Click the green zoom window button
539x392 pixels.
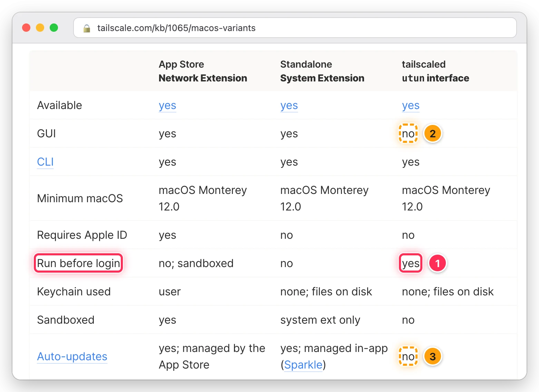pyautogui.click(x=54, y=28)
